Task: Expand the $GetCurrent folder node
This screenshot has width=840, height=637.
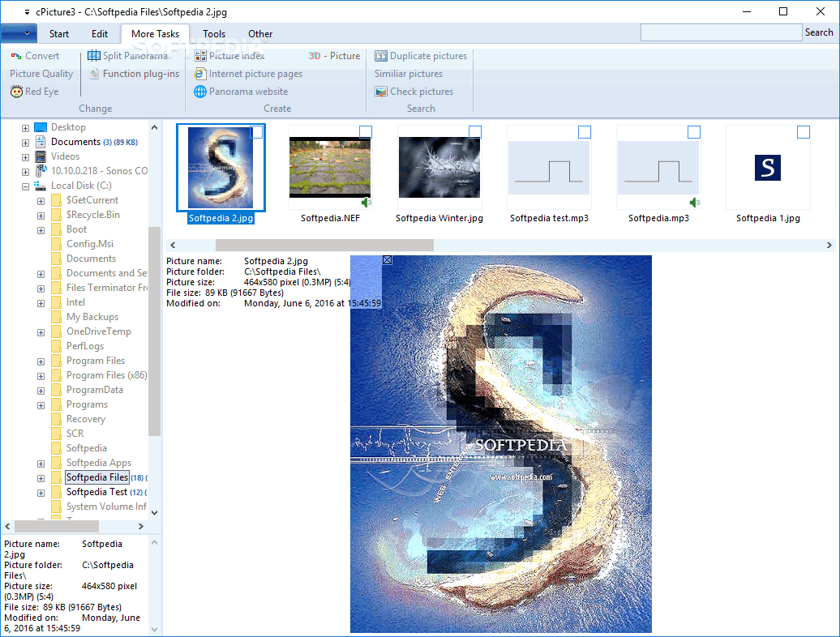Action: (41, 201)
